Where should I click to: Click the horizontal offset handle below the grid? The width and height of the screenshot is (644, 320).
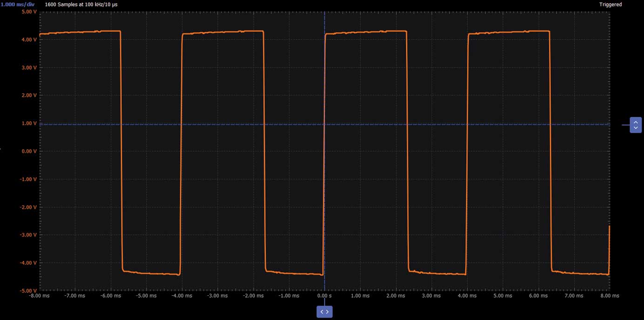point(324,312)
